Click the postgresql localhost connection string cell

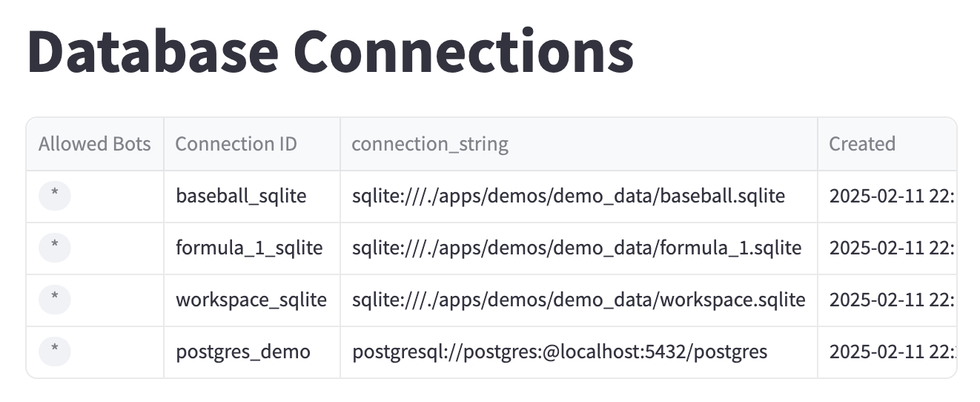[579, 352]
